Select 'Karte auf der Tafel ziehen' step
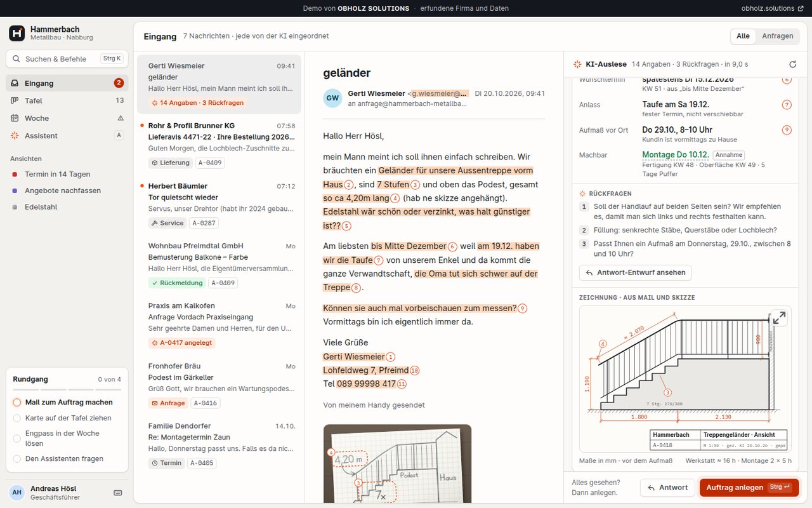This screenshot has width=812, height=508. coord(67,418)
